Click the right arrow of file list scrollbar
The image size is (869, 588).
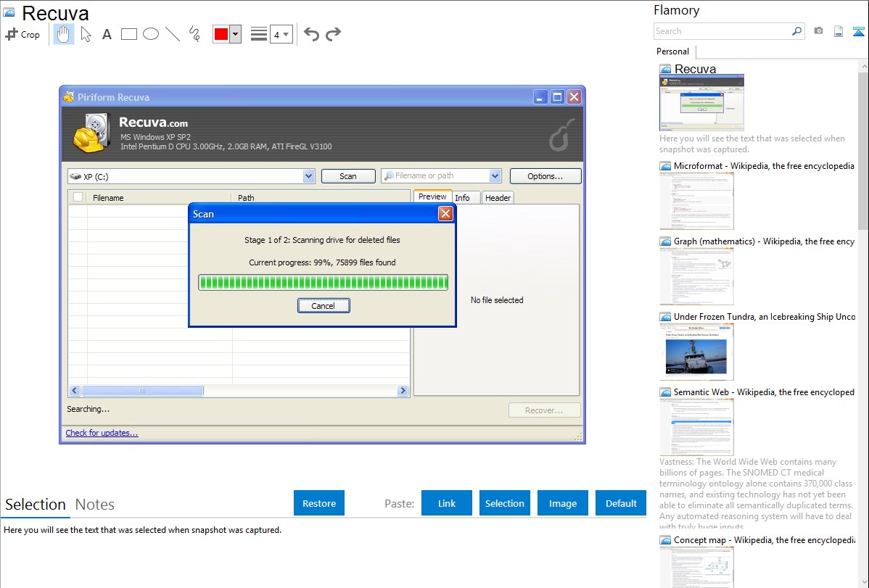click(403, 391)
